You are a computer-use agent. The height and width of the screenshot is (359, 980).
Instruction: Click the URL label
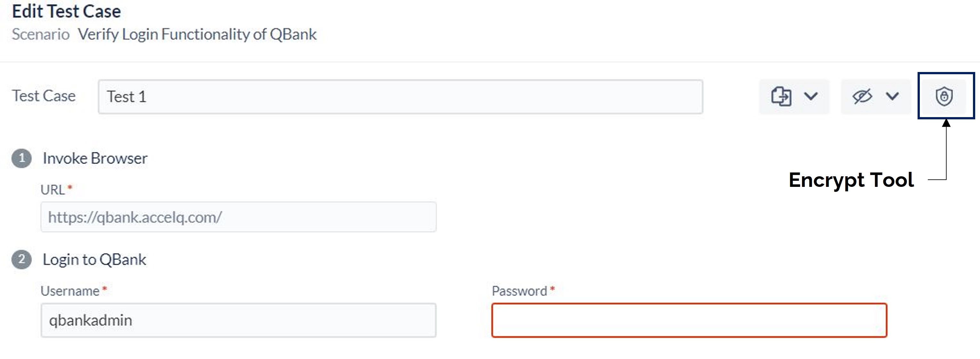(53, 189)
